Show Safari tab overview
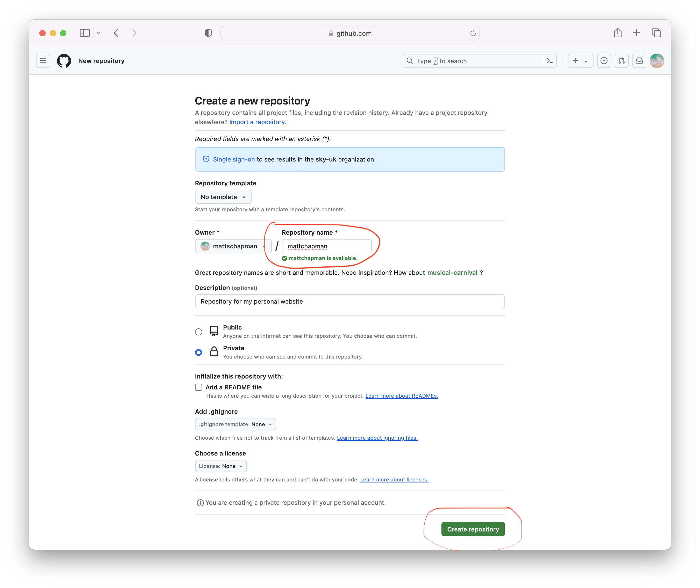700x588 pixels. click(656, 33)
